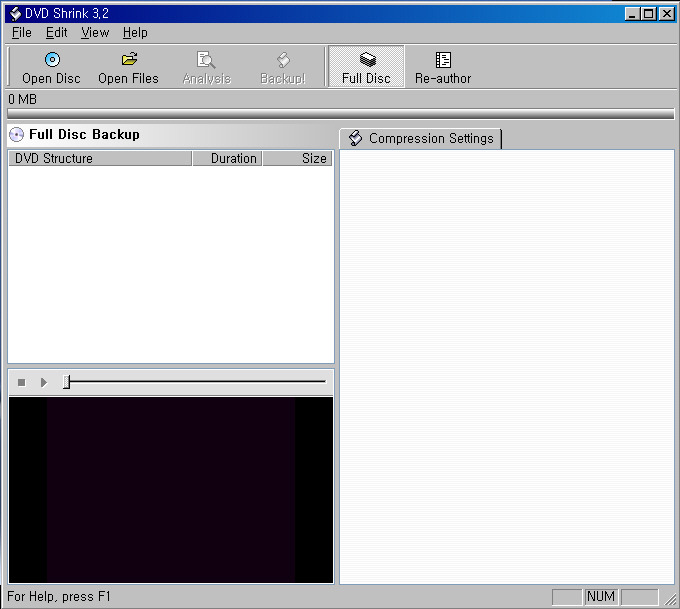Viewport: 680px width, 609px height.
Task: Click the disc size progress bar
Action: pyautogui.click(x=341, y=114)
